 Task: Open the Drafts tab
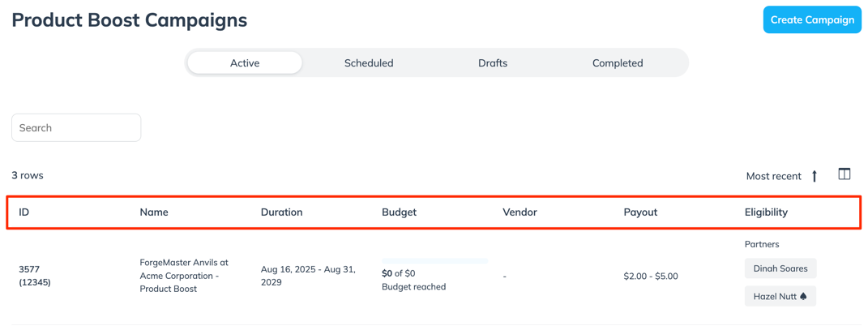coord(493,63)
